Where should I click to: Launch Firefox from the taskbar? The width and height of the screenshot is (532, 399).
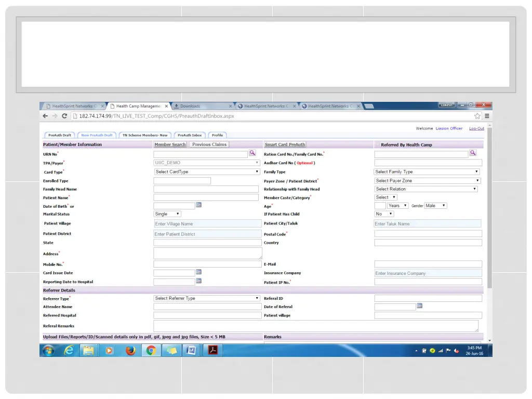click(x=130, y=350)
